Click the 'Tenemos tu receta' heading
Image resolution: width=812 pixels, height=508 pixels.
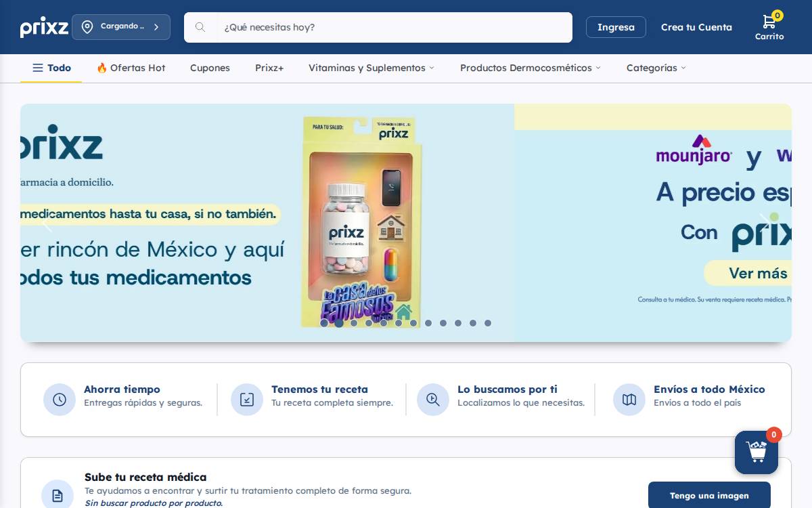(319, 389)
